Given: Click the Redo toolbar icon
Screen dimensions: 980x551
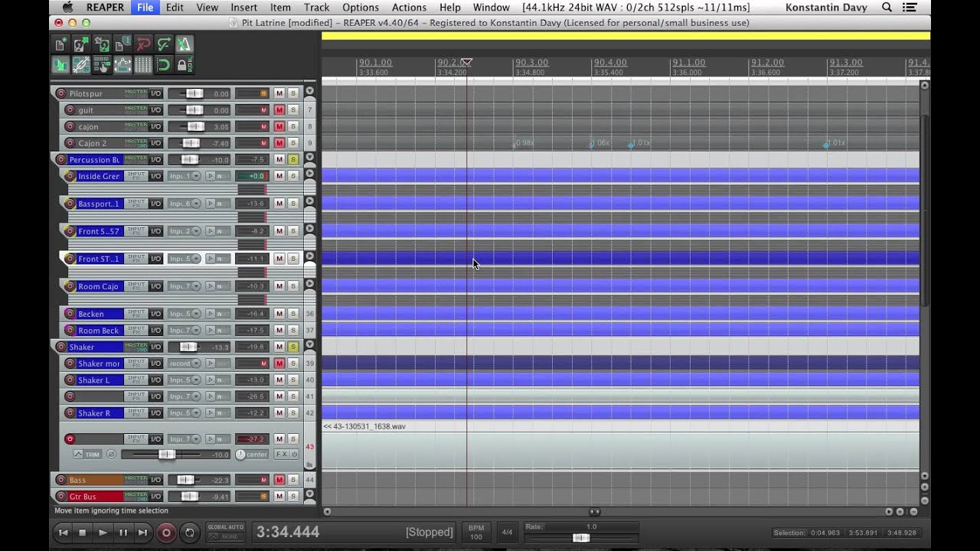Looking at the screenshot, I should [164, 44].
